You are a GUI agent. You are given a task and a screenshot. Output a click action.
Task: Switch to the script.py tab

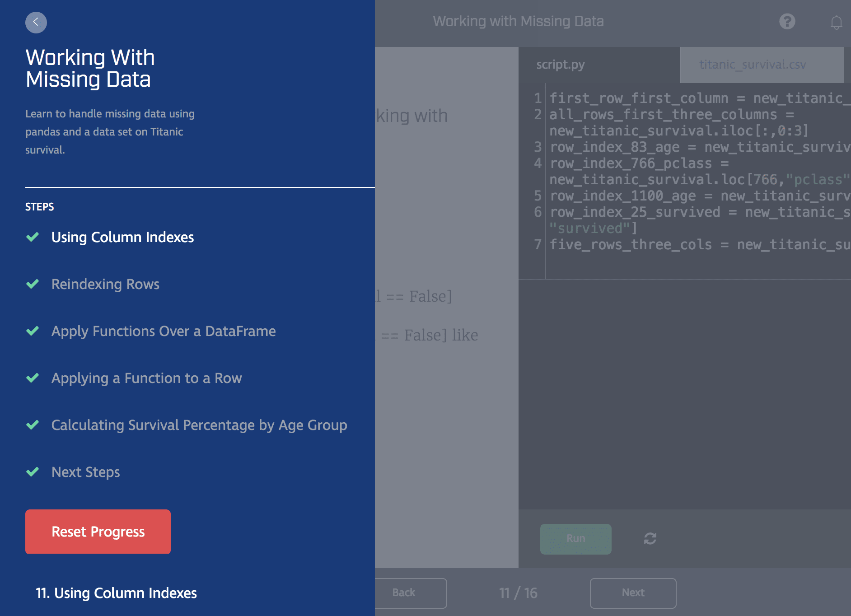[x=560, y=65]
